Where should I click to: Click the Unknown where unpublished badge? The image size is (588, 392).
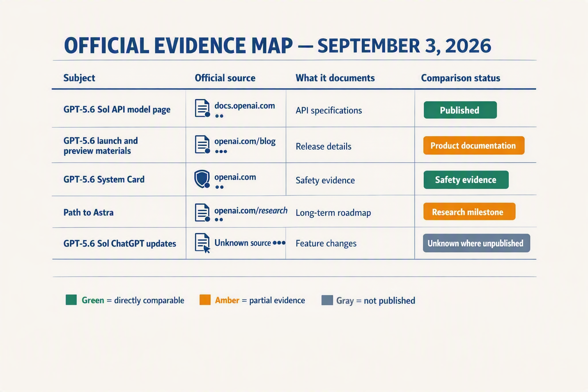point(476,243)
